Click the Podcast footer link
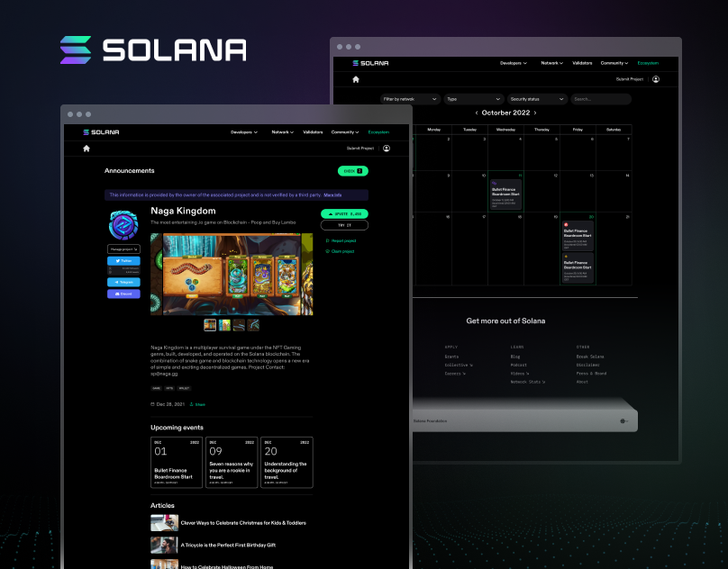The image size is (728, 569). tap(519, 366)
